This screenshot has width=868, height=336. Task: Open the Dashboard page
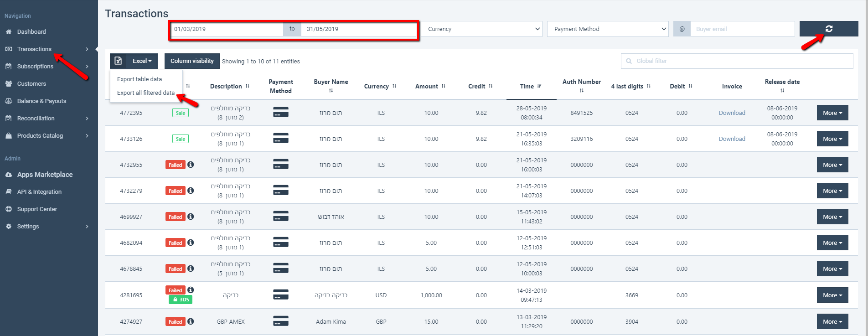point(31,32)
